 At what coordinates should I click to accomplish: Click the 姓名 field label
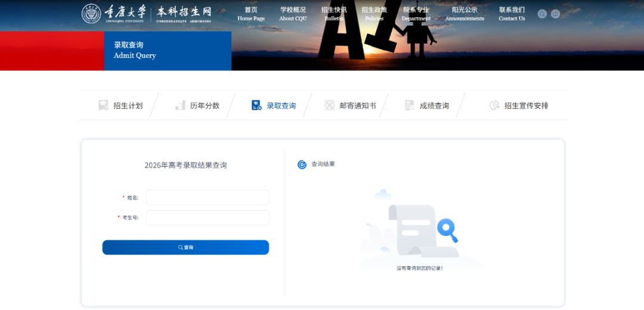click(132, 197)
